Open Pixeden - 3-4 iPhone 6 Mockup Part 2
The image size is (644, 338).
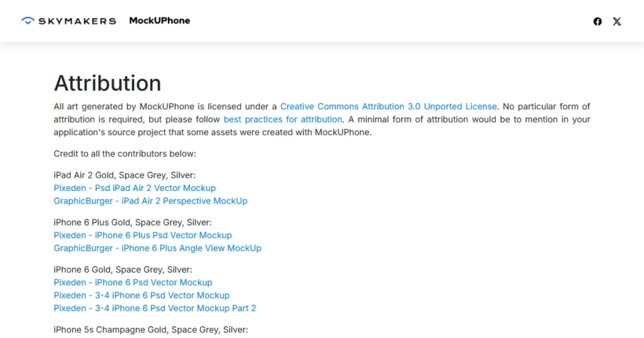[155, 308]
